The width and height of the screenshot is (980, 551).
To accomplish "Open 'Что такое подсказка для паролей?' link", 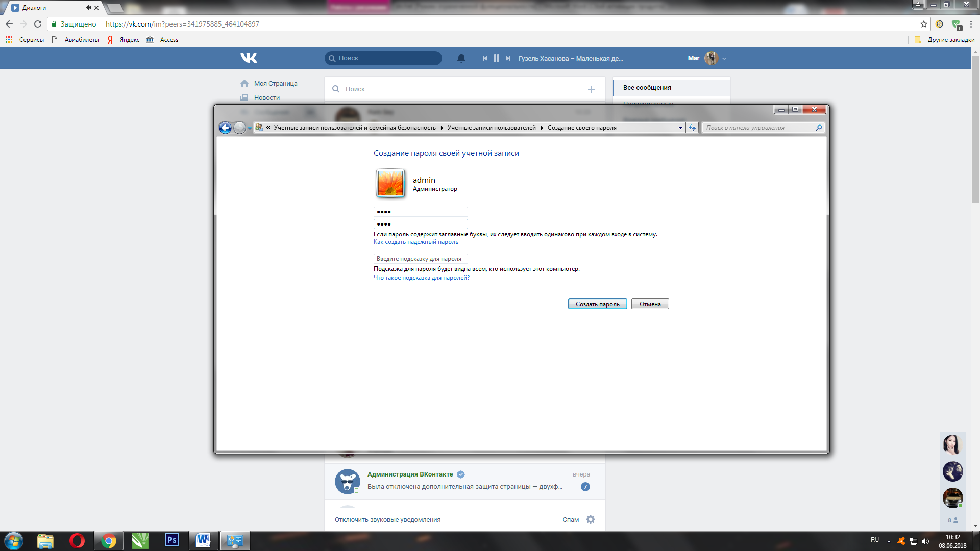I will point(422,278).
